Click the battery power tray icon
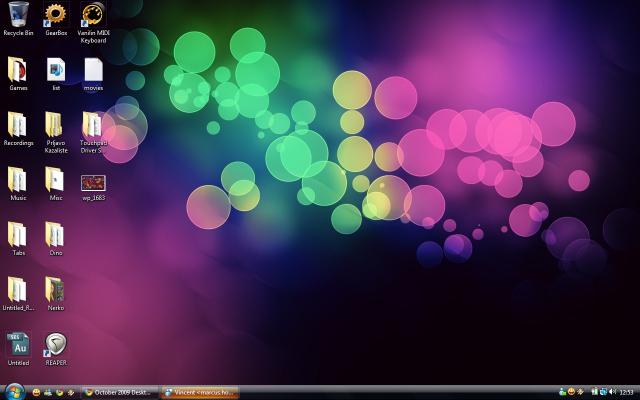The width and height of the screenshot is (640, 400). pos(595,392)
